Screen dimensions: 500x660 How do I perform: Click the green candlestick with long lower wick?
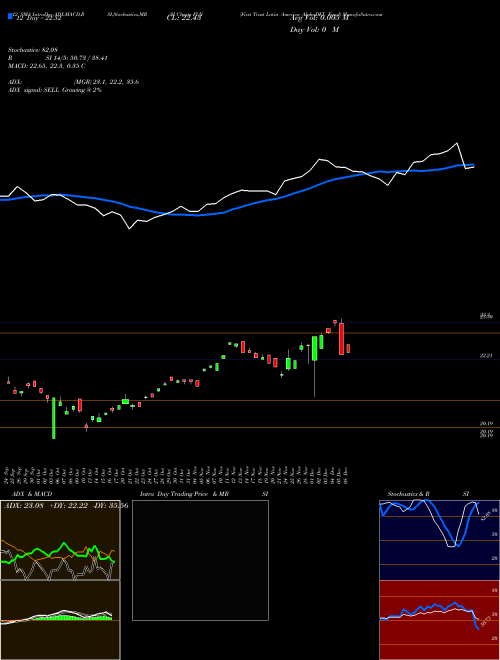(314, 349)
